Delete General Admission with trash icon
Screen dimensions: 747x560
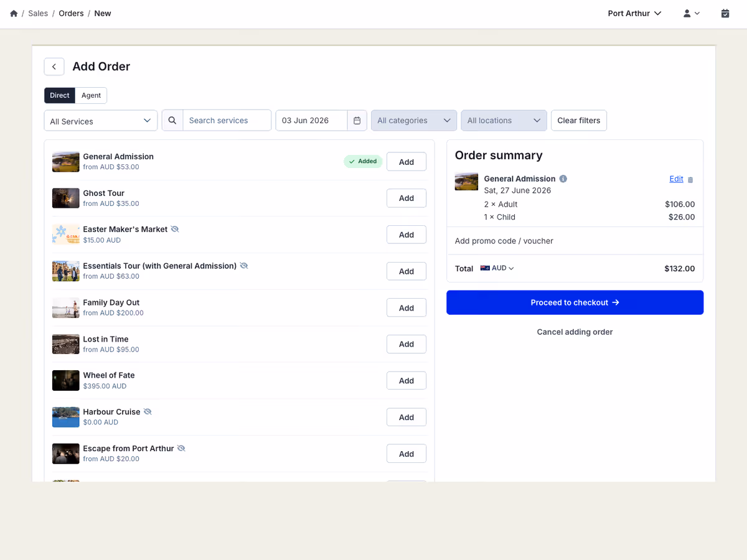click(x=690, y=179)
